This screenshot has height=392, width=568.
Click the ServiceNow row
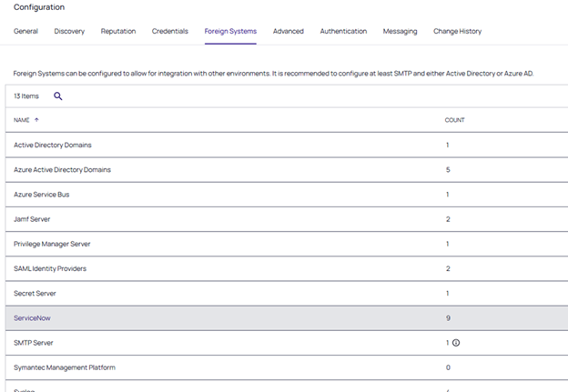point(33,318)
